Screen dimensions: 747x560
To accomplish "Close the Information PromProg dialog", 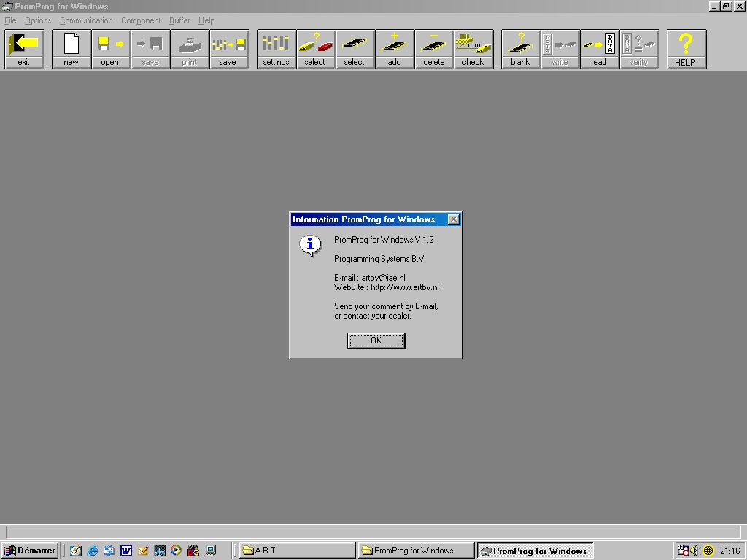I will (x=454, y=219).
